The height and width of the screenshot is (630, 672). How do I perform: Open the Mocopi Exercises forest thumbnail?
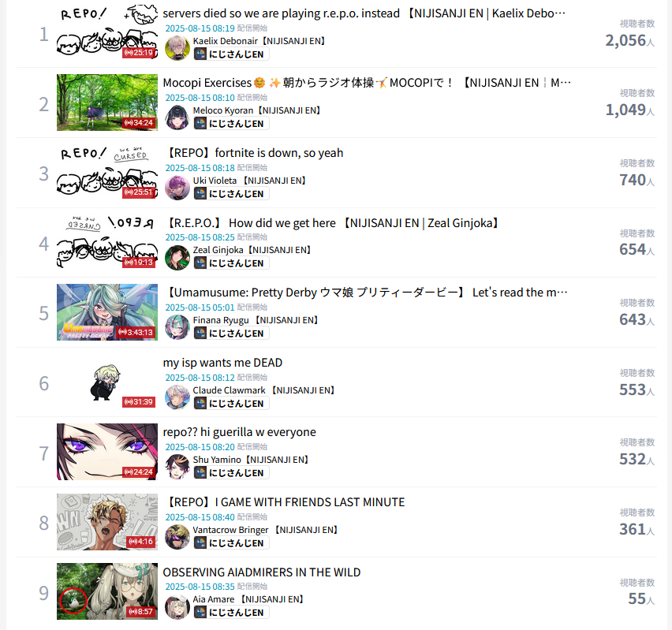coord(107,103)
